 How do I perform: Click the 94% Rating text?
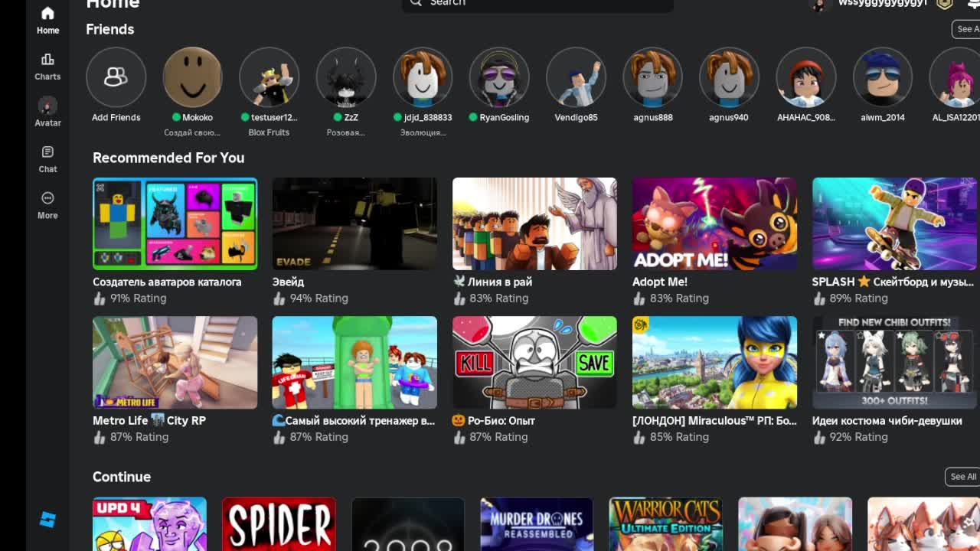[318, 298]
